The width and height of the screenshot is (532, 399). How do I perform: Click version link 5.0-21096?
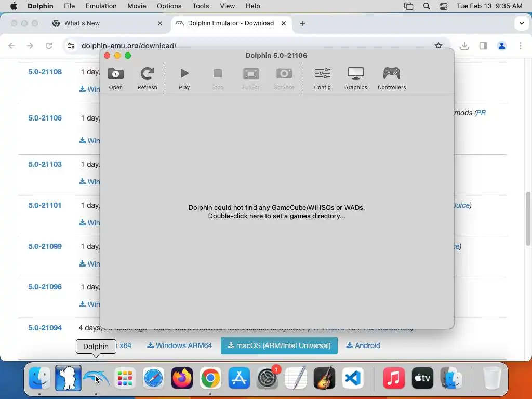click(x=45, y=287)
